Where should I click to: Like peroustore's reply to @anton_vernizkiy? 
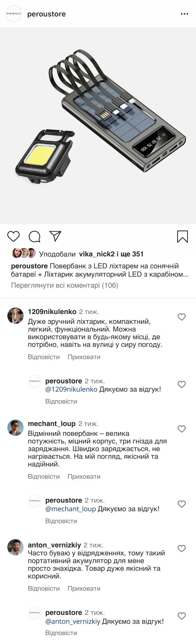[x=182, y=616]
